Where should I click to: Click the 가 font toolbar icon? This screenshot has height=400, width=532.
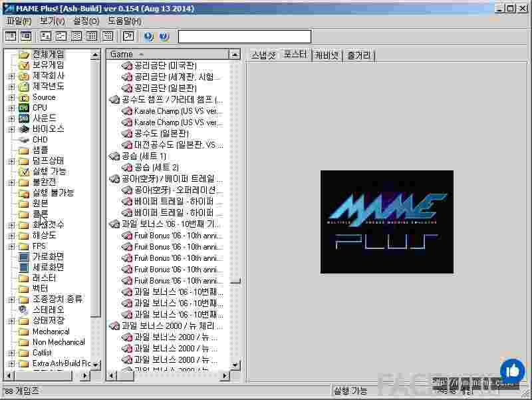[128, 36]
